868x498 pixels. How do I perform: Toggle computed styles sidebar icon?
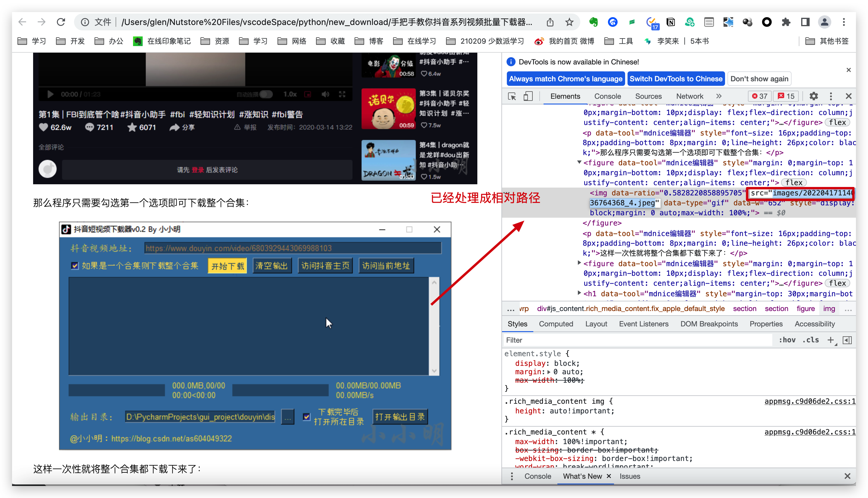click(x=847, y=340)
